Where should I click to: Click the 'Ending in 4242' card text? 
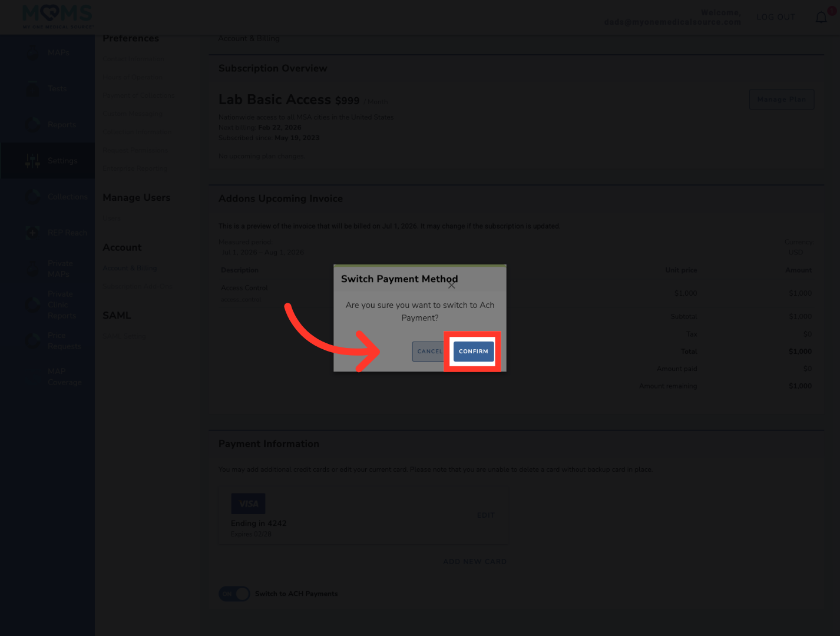click(x=259, y=524)
